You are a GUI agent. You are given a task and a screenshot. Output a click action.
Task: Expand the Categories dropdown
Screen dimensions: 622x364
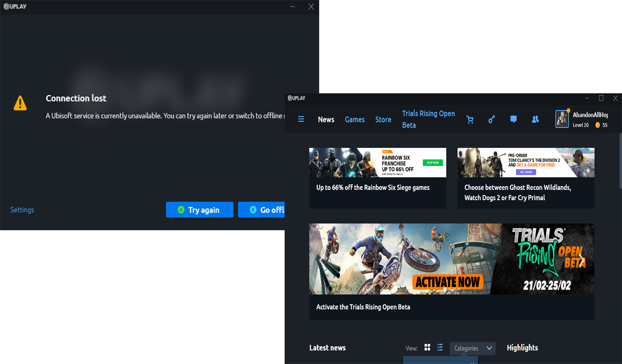473,349
